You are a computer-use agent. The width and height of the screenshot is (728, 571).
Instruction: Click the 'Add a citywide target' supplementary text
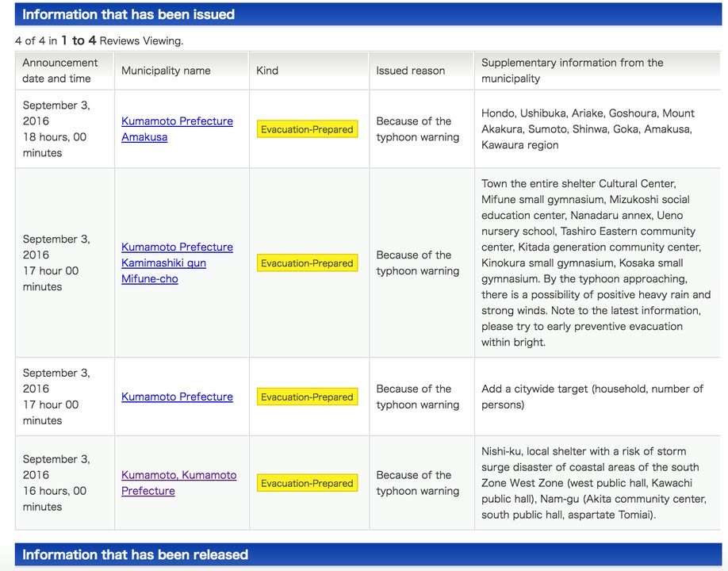(x=592, y=397)
